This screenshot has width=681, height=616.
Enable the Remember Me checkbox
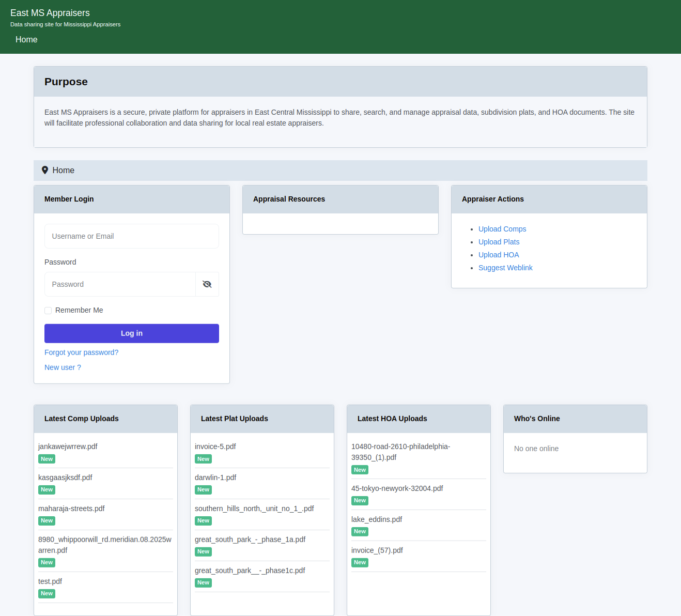[48, 311]
